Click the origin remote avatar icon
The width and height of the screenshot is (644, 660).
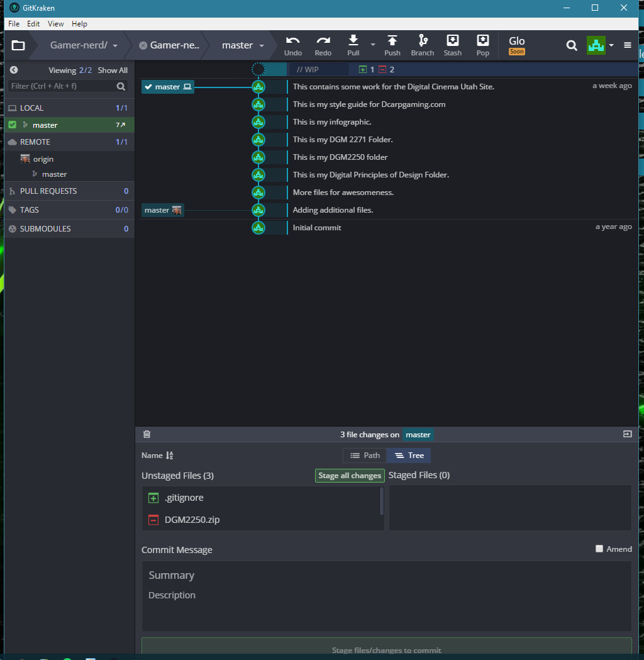click(x=25, y=159)
